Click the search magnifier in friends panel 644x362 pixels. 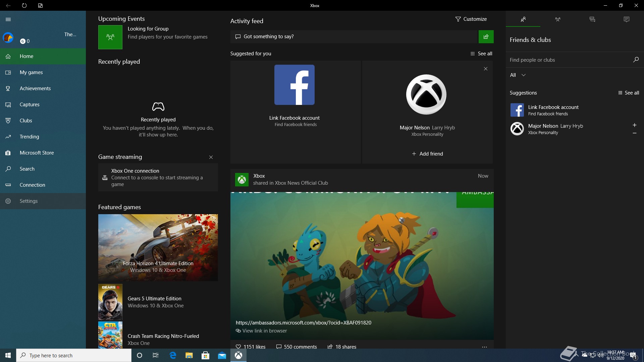point(636,60)
